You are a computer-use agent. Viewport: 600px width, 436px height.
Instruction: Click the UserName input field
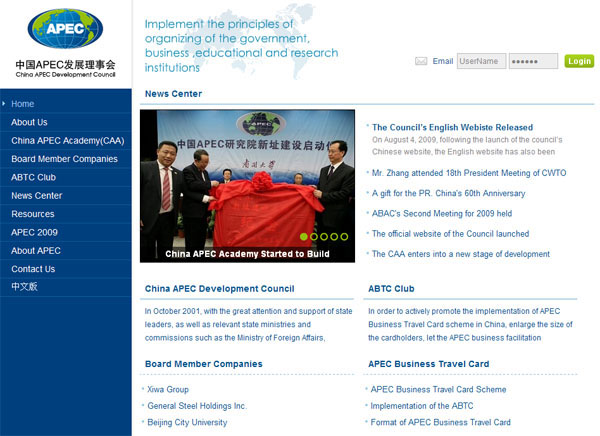tap(481, 61)
